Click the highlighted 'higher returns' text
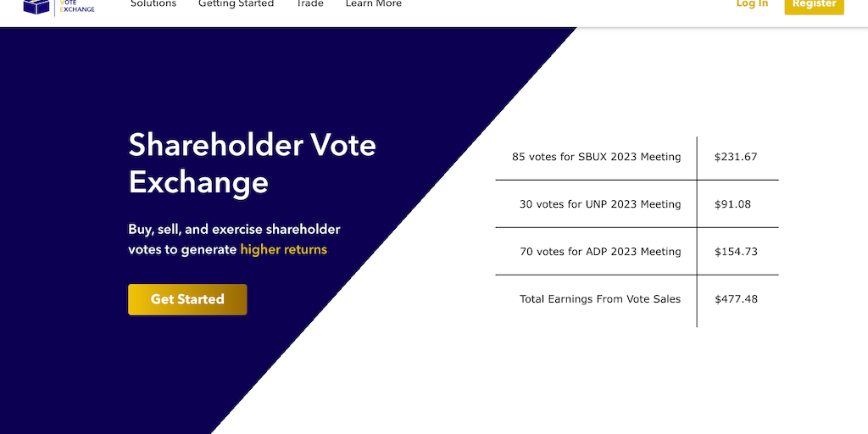Image resolution: width=868 pixels, height=434 pixels. (283, 249)
